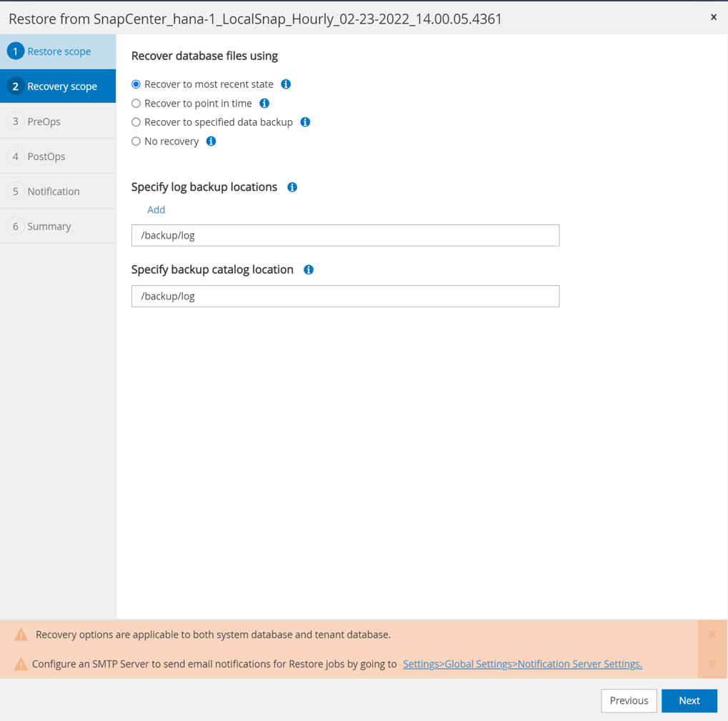This screenshot has width=728, height=721.
Task: Open info tooltip for Recover to specified data backup
Action: [305, 122]
